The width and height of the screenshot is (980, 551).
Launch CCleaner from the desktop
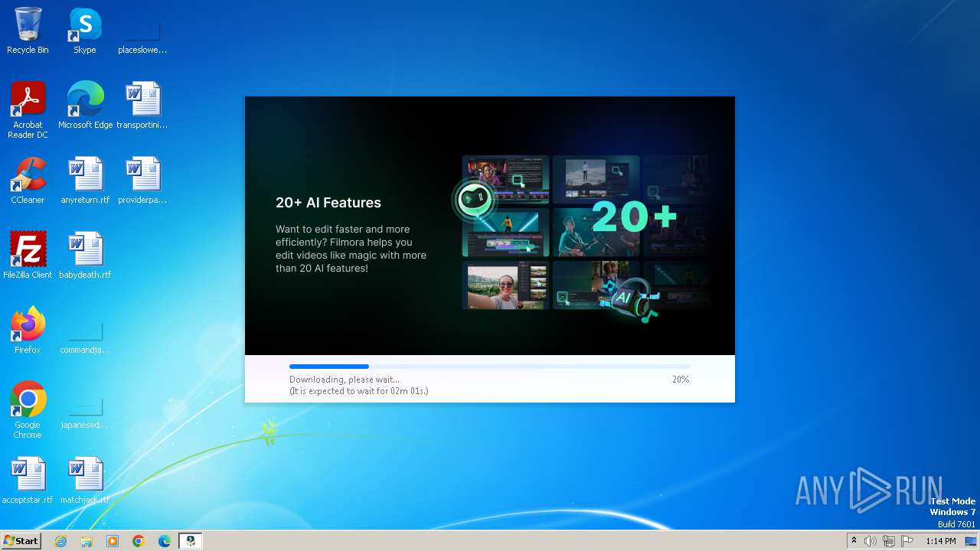click(28, 181)
